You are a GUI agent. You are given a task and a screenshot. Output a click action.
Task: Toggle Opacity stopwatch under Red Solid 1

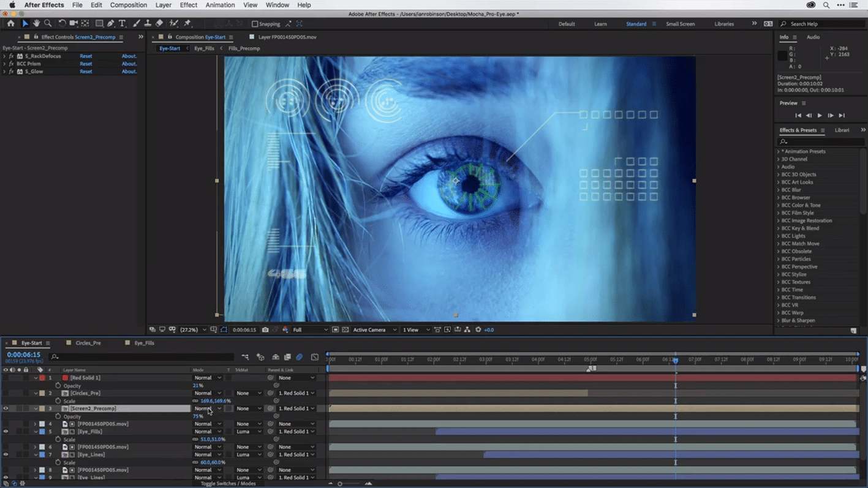coord(58,386)
